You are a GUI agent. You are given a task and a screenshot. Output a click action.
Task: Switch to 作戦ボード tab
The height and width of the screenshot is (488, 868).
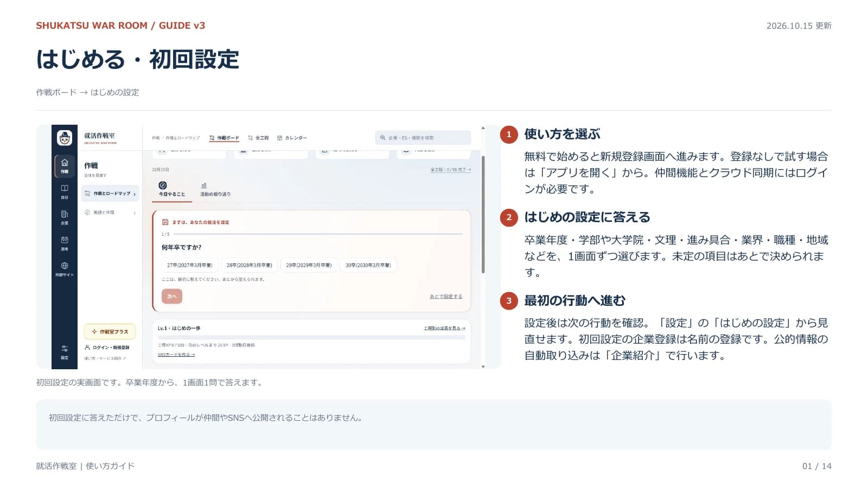224,138
